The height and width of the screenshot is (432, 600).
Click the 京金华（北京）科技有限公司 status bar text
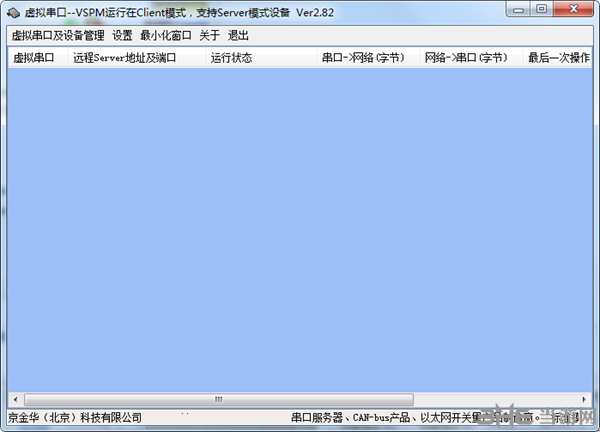(x=75, y=417)
